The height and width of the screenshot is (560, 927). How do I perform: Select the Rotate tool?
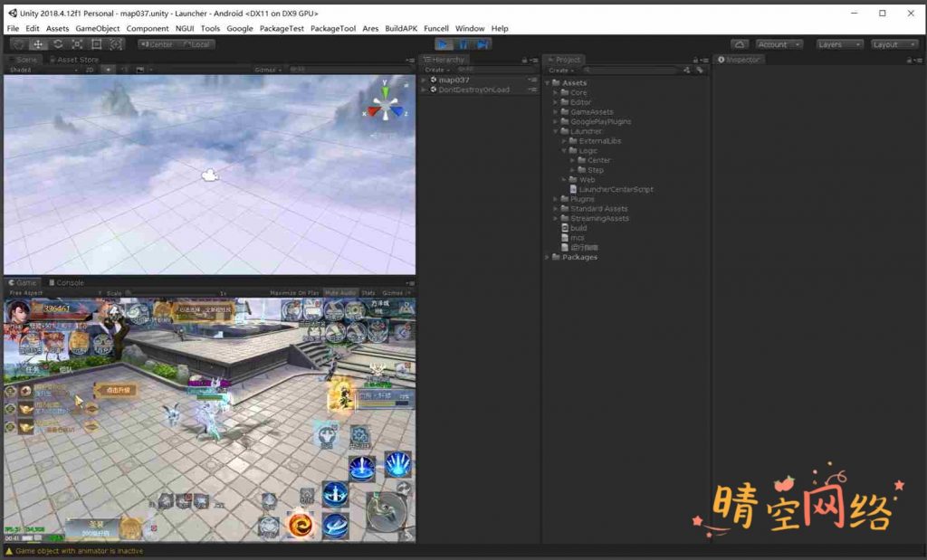click(x=57, y=44)
